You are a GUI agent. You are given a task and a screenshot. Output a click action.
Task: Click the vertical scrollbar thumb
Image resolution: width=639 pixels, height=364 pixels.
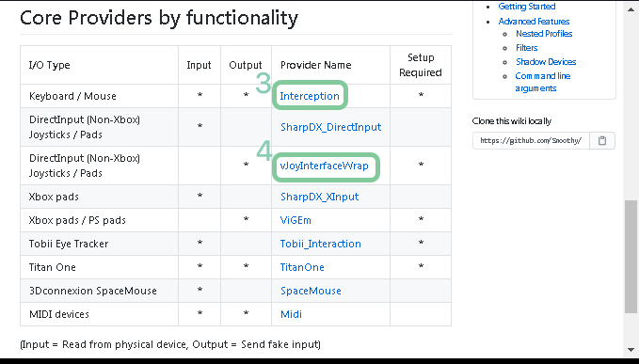[631, 257]
